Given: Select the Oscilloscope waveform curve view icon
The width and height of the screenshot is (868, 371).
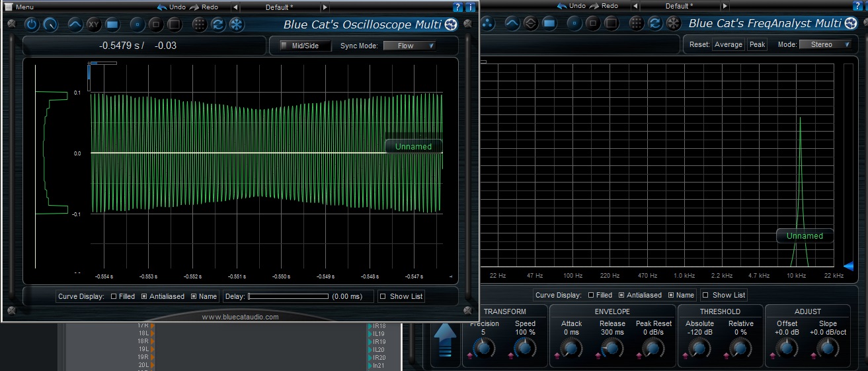Looking at the screenshot, I should (x=75, y=25).
